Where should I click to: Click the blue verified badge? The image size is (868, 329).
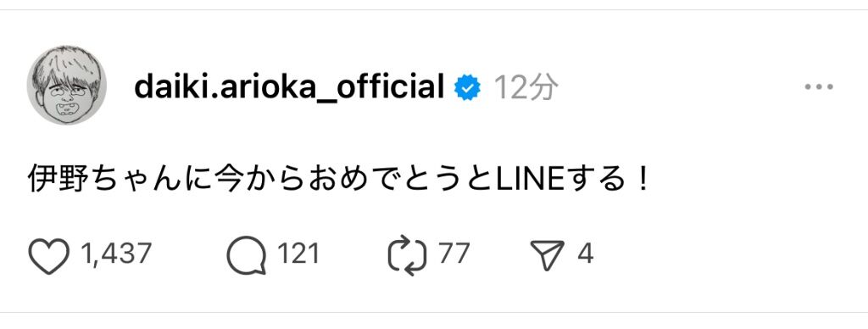468,87
